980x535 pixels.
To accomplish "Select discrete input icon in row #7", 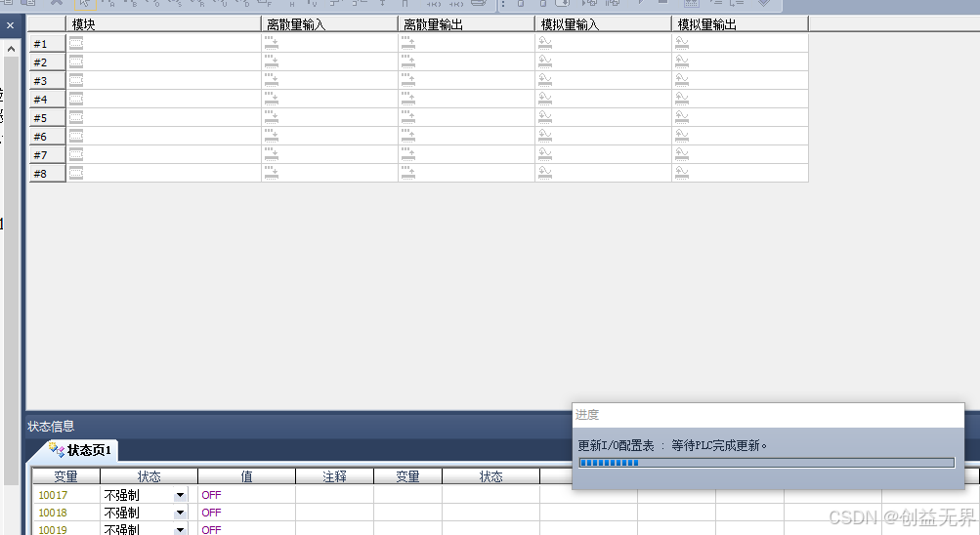I will click(x=272, y=154).
